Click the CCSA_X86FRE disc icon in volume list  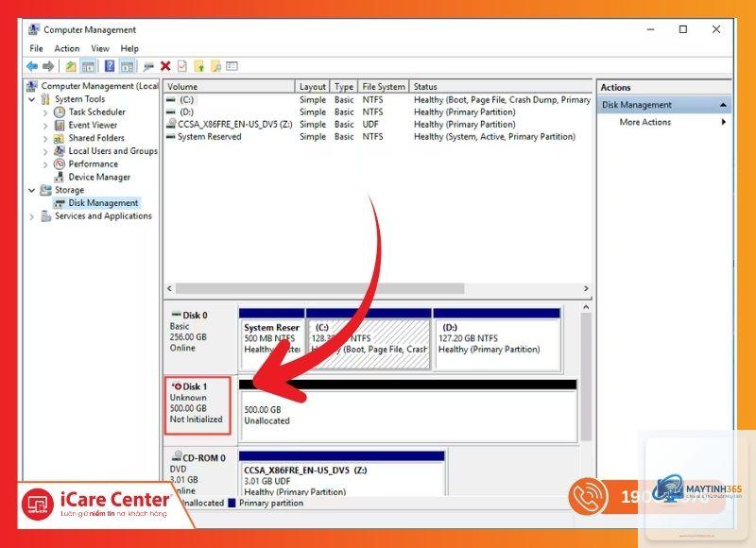coord(171,124)
